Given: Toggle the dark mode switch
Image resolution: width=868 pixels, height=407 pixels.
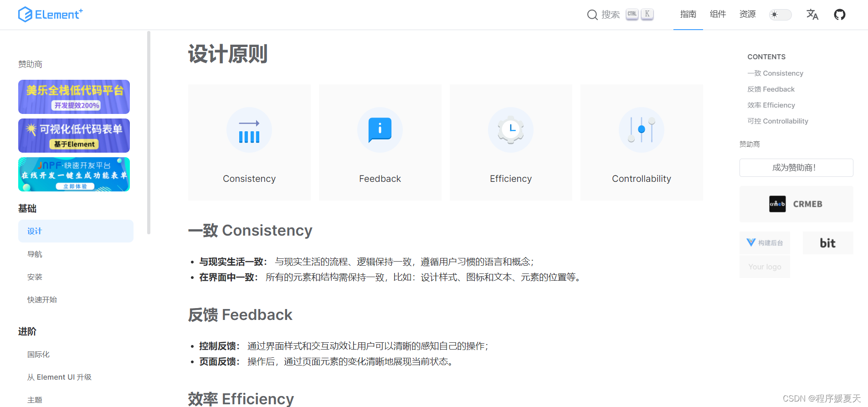Looking at the screenshot, I should point(780,15).
